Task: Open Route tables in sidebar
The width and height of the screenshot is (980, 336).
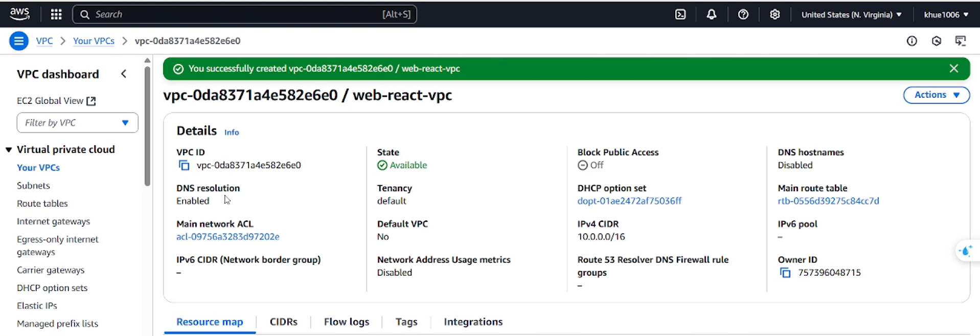Action: click(x=42, y=203)
